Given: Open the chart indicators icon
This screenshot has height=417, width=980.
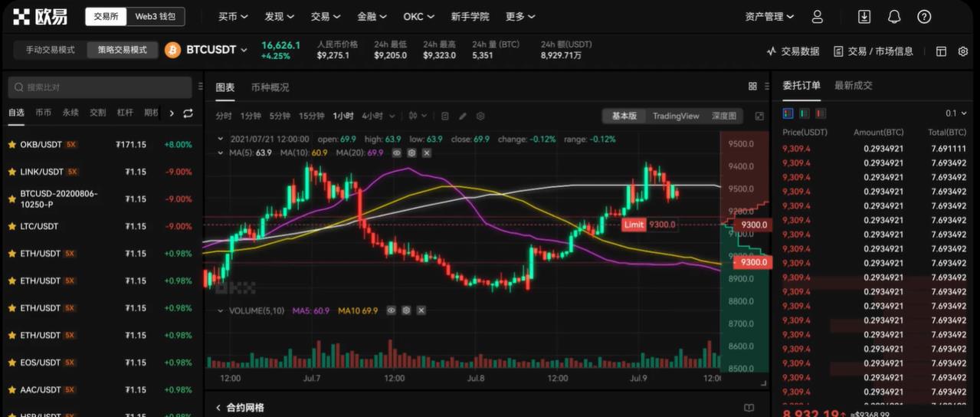Looking at the screenshot, I should (445, 116).
